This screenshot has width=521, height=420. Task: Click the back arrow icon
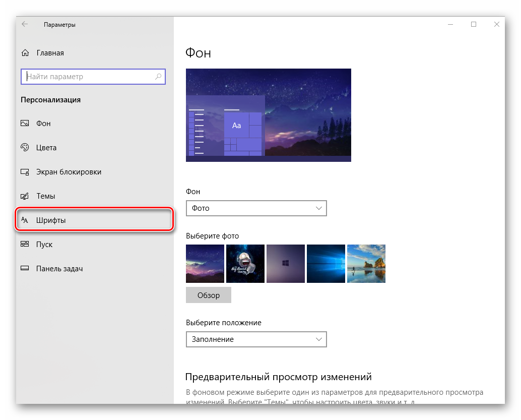point(25,24)
